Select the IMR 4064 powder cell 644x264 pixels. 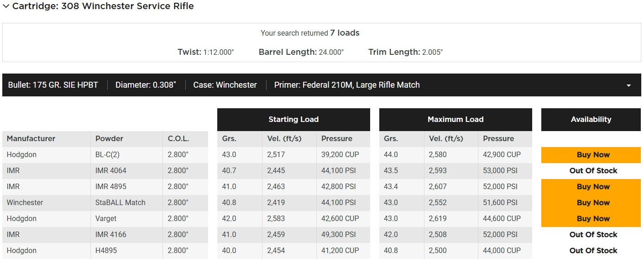[111, 171]
